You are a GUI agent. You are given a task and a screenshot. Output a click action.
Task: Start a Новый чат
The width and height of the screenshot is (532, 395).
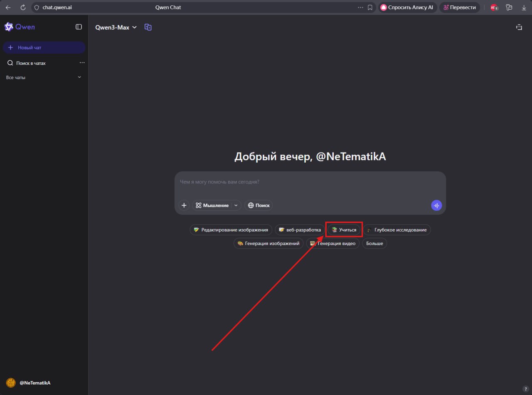(44, 47)
